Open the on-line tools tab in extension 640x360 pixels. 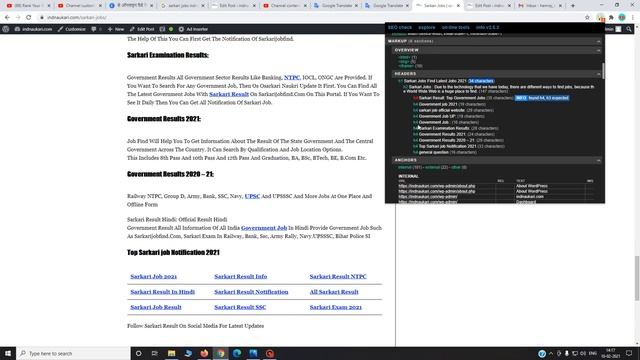456,27
